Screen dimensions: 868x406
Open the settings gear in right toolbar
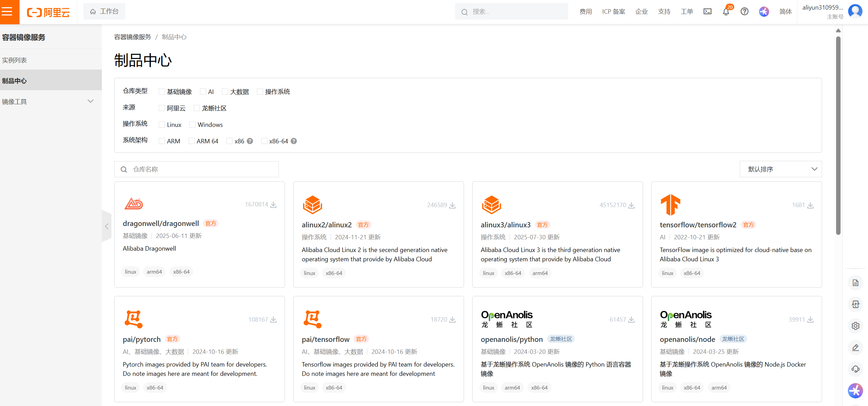point(855,326)
